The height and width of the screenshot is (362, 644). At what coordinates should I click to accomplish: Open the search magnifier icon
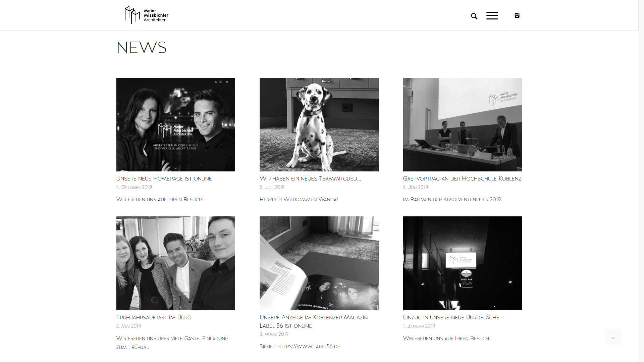[x=474, y=16]
